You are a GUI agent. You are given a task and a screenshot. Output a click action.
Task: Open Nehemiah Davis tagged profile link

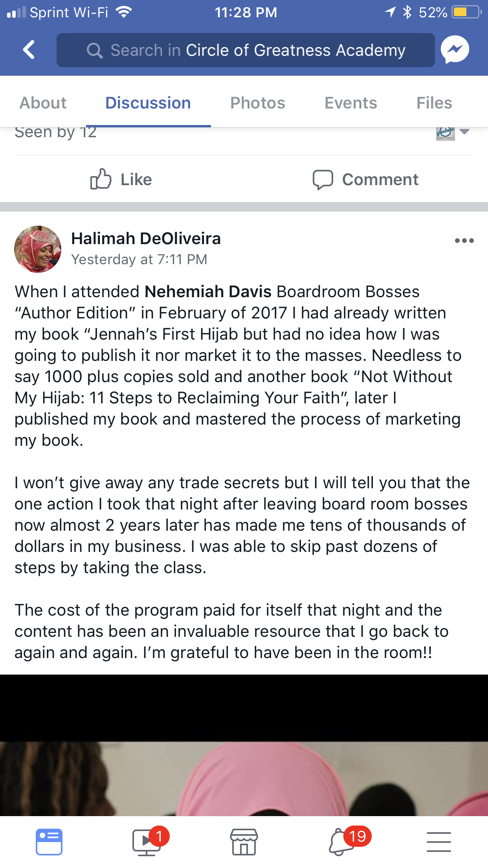(208, 292)
